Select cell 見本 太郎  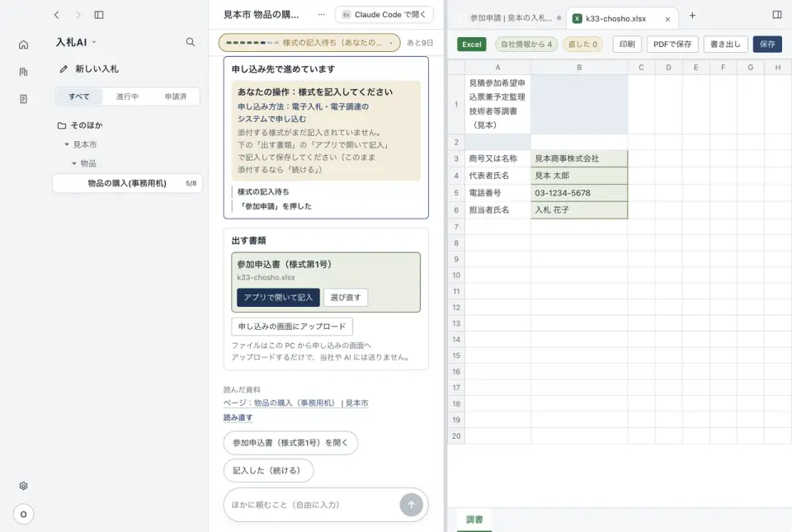579,176
